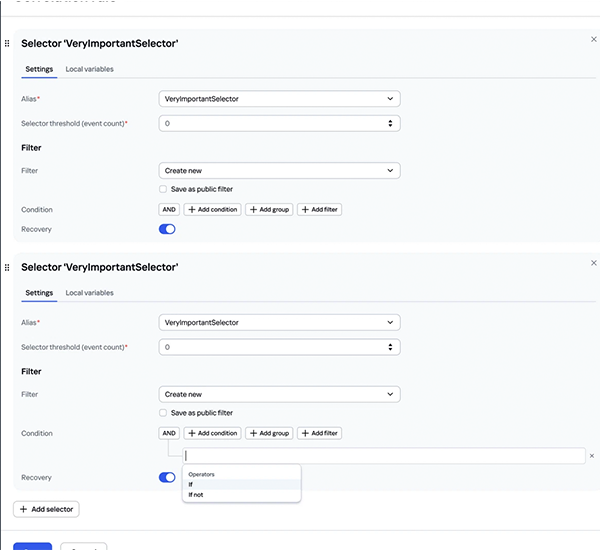This screenshot has height=550, width=600.
Task: Grab the first selector's drag handle icon
Action: [x=7, y=43]
